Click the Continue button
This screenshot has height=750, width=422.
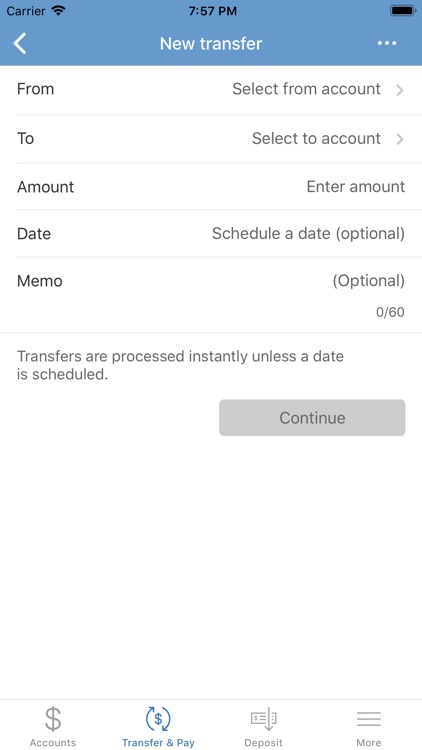click(312, 418)
